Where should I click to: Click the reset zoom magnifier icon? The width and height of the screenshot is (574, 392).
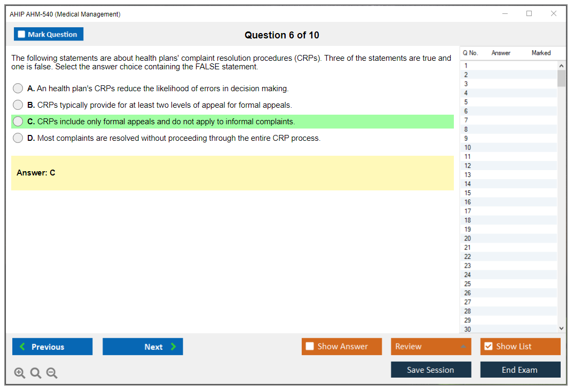36,373
